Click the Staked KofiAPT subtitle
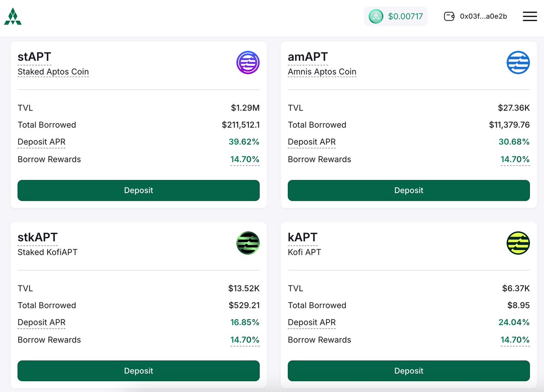The height and width of the screenshot is (392, 544). 48,252
